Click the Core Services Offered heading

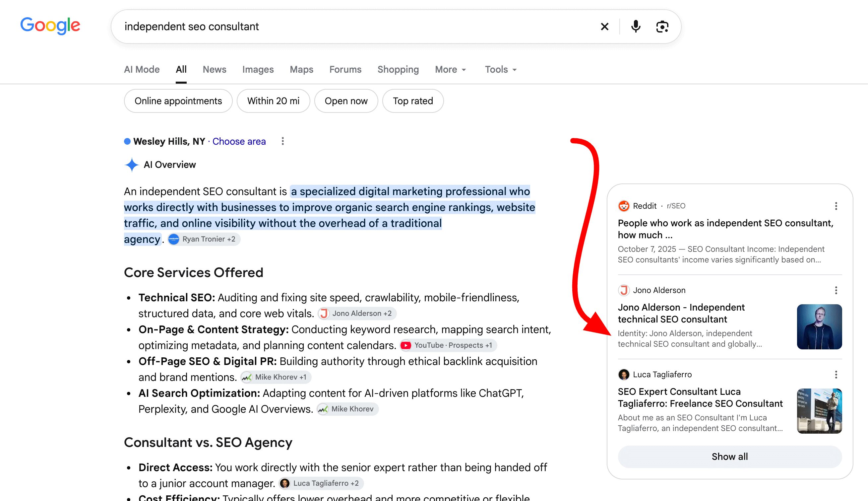tap(194, 272)
